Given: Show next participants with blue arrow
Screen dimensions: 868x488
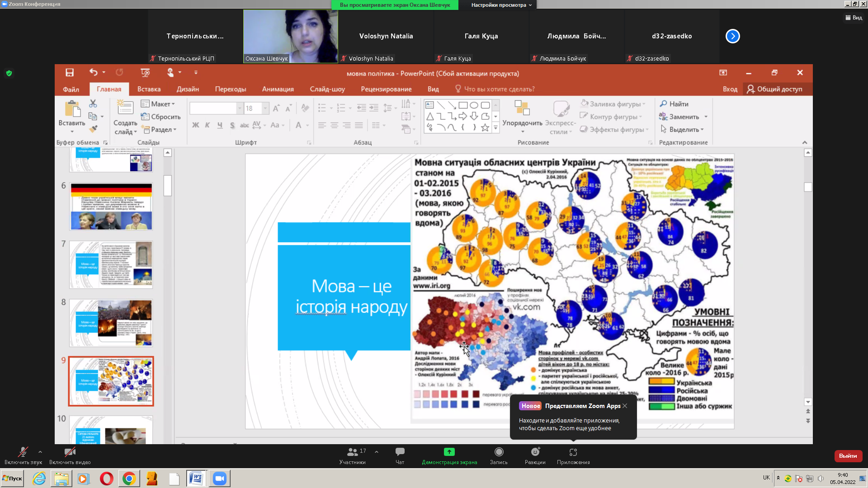Looking at the screenshot, I should (x=732, y=36).
